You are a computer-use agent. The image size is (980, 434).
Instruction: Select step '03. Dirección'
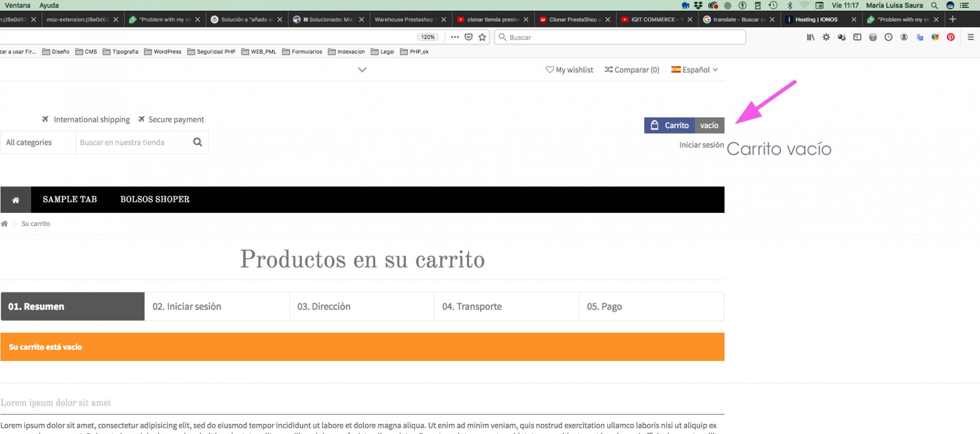coord(362,306)
